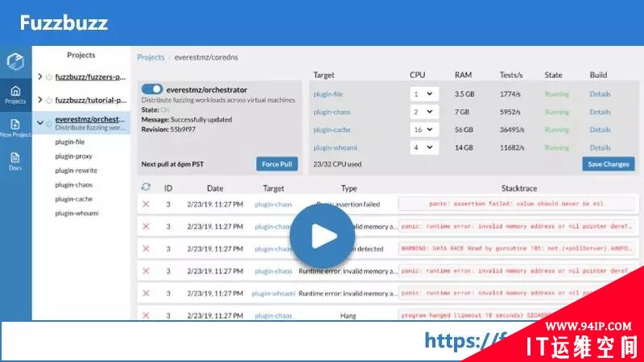Open plugin-whoami link in crash table
644x362 pixels.
(274, 294)
